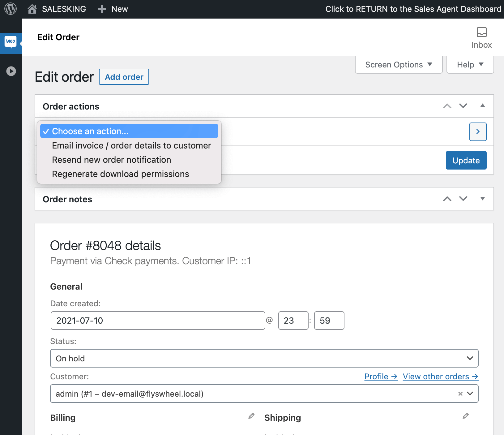Viewport: 504px width, 435px height.
Task: Click the Update button
Action: tap(466, 160)
